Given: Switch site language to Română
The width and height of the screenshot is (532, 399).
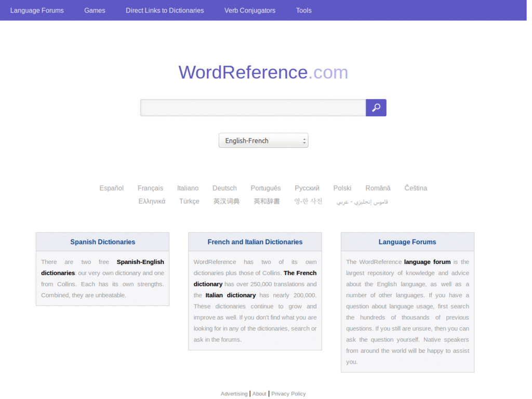Looking at the screenshot, I should click(378, 188).
